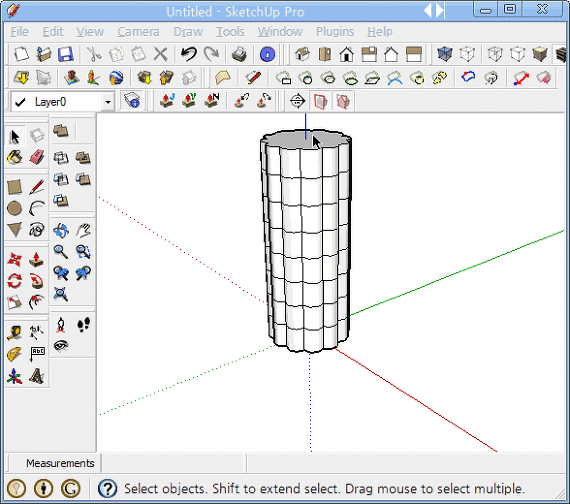Toggle display of section planes
This screenshot has width=570, height=504.
[320, 101]
